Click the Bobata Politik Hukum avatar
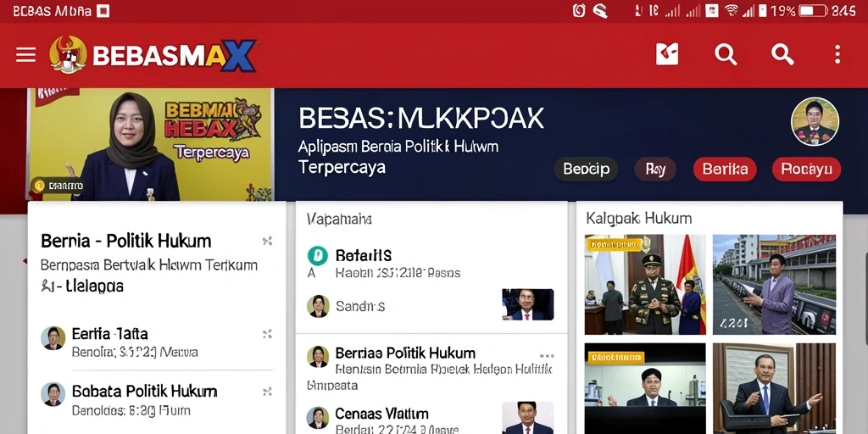 53,394
